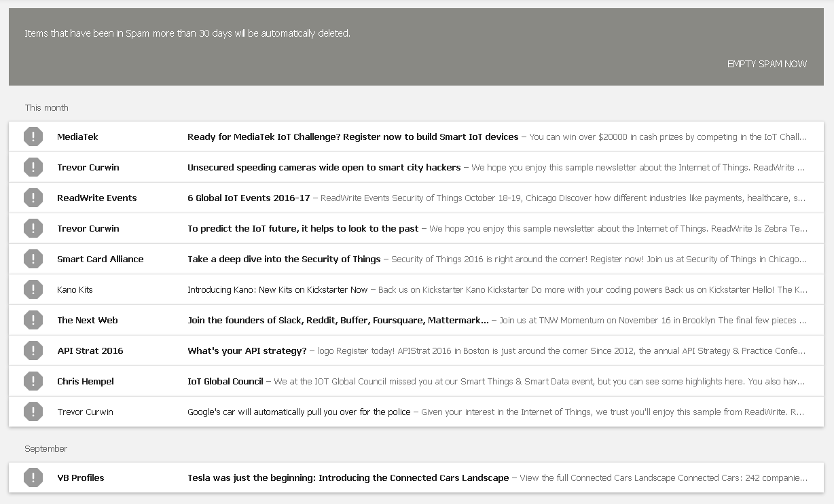Image resolution: width=834 pixels, height=504 pixels.
Task: Click sender Trevor Curwin on speeding cameras email
Action: pyautogui.click(x=88, y=167)
